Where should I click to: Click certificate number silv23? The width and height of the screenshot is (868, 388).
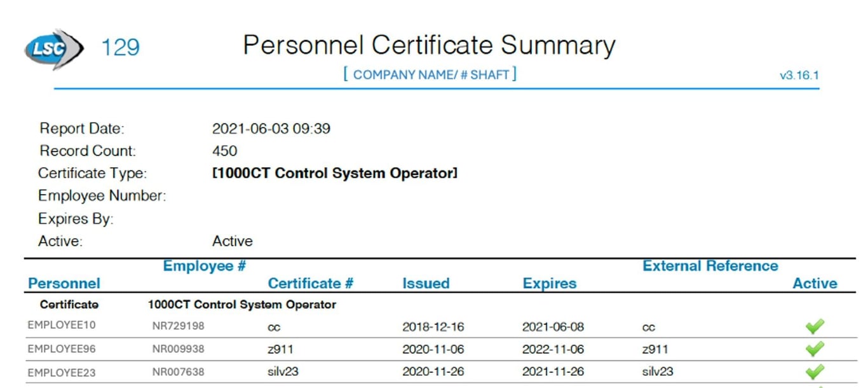[x=283, y=371]
